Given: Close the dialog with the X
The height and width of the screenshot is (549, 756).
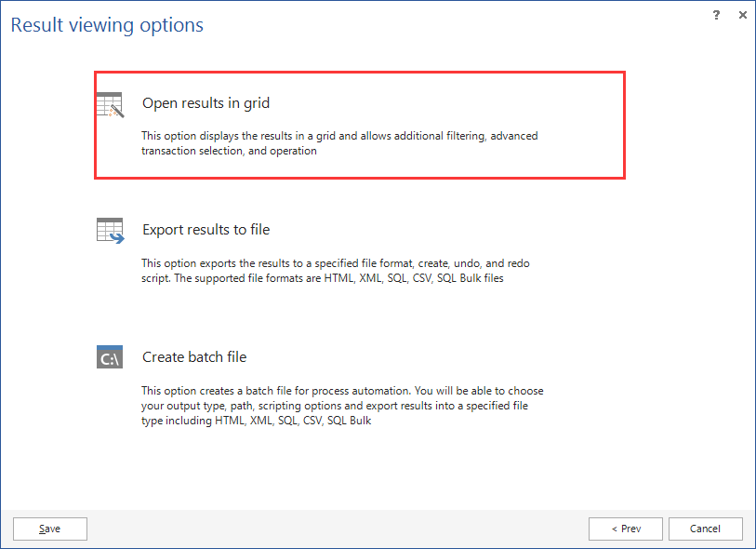Looking at the screenshot, I should tap(741, 15).
